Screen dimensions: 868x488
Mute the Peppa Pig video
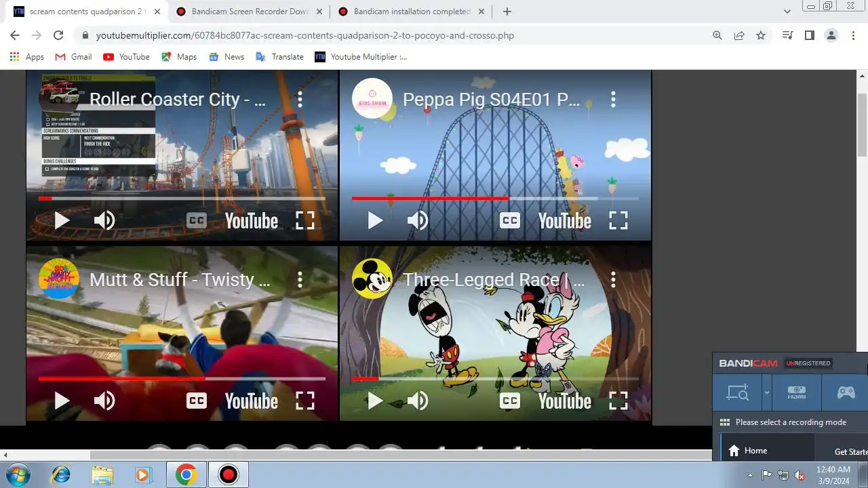(417, 221)
